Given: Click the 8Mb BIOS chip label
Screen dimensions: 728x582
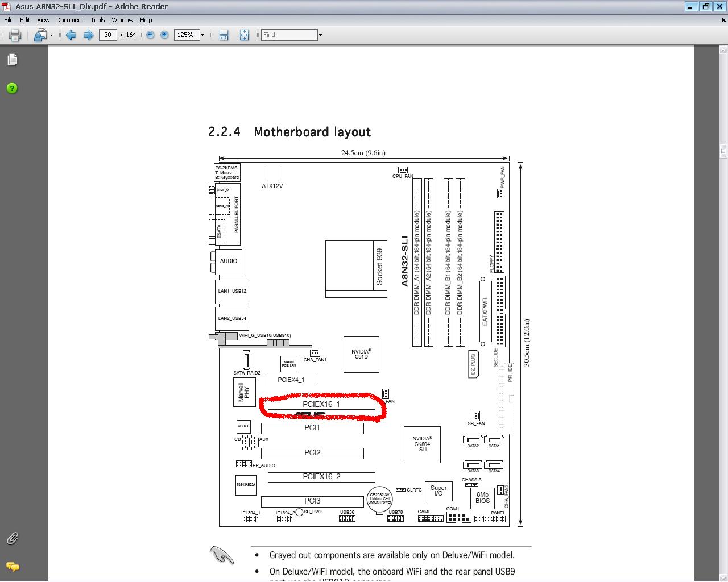Looking at the screenshot, I should pyautogui.click(x=483, y=498).
